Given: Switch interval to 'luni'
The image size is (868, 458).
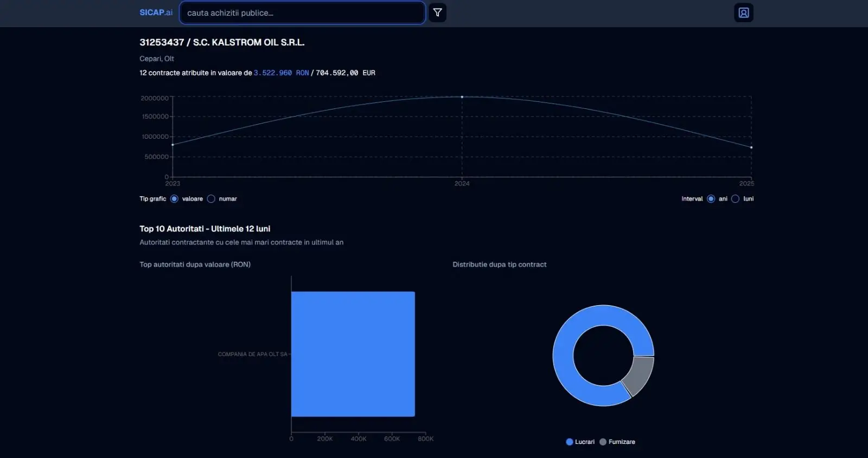Looking at the screenshot, I should [735, 199].
